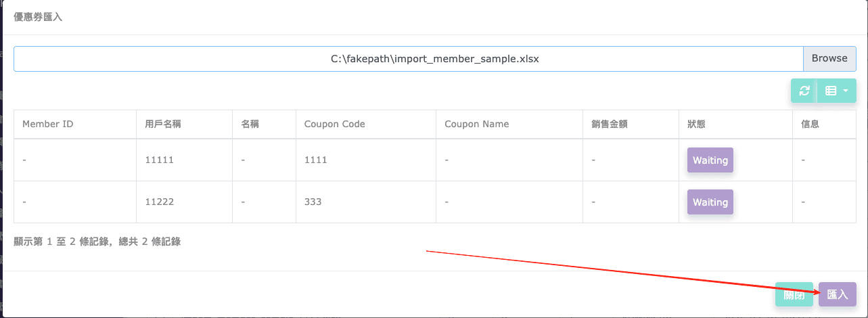This screenshot has width=868, height=318.
Task: Click coupon code cell 333
Action: coord(313,202)
